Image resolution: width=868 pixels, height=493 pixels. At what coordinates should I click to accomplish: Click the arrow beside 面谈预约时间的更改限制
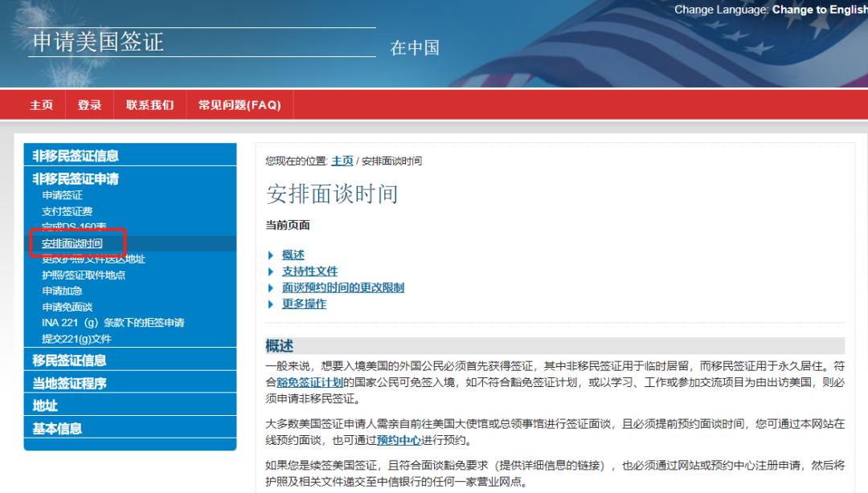tap(271, 287)
